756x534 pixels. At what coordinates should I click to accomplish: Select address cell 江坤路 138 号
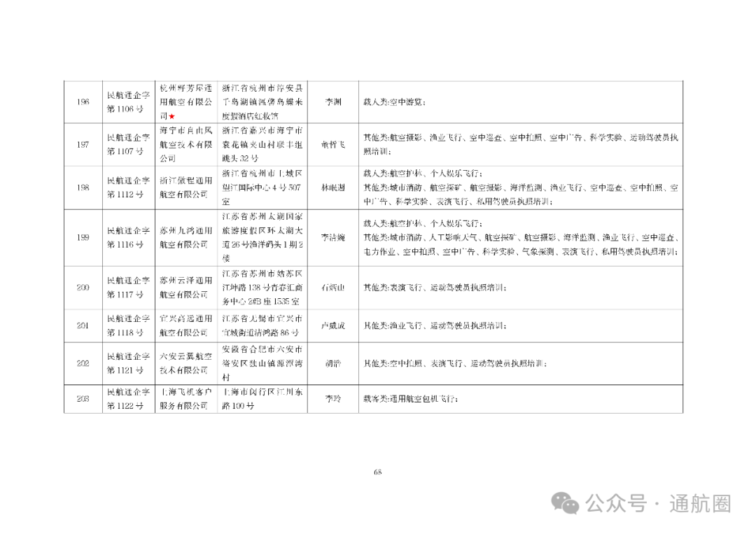[262, 287]
